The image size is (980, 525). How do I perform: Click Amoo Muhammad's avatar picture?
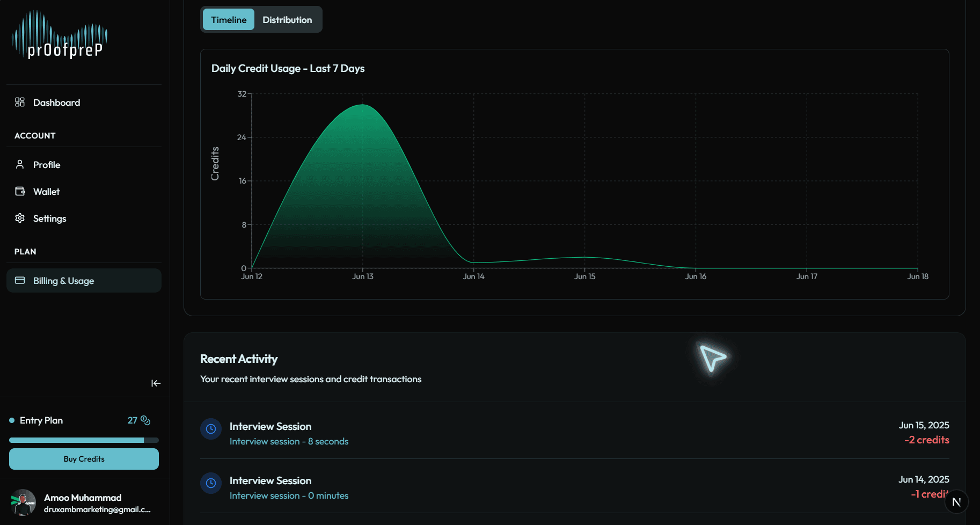(x=23, y=502)
